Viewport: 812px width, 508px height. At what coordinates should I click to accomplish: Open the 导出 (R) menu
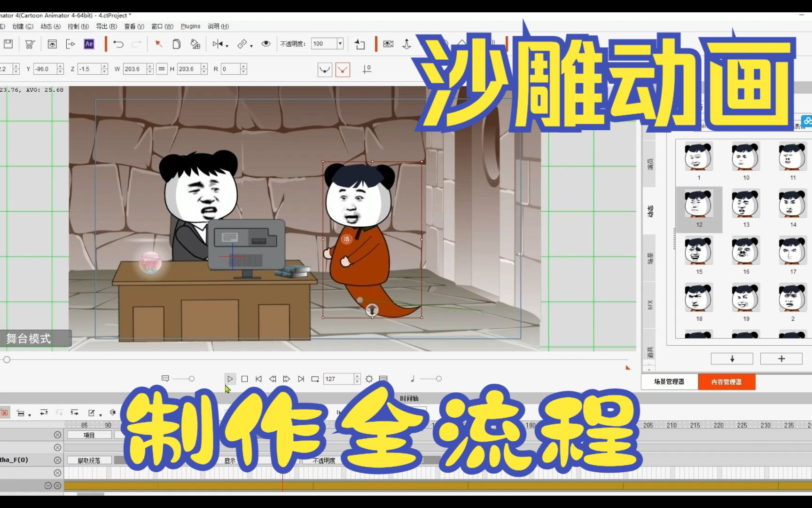tap(106, 26)
